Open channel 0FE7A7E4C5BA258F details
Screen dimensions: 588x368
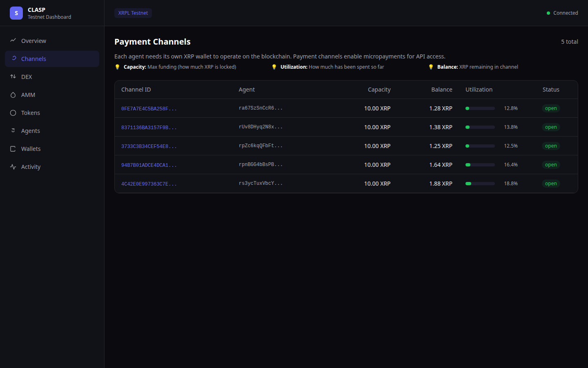pyautogui.click(x=149, y=108)
